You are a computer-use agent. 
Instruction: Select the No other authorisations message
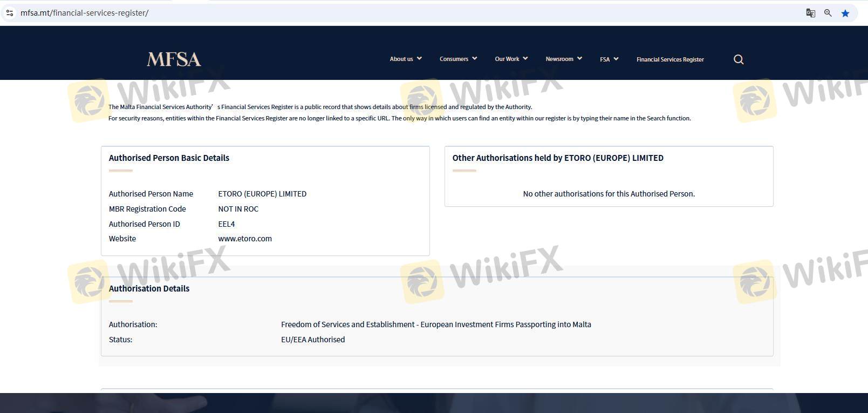pyautogui.click(x=609, y=194)
